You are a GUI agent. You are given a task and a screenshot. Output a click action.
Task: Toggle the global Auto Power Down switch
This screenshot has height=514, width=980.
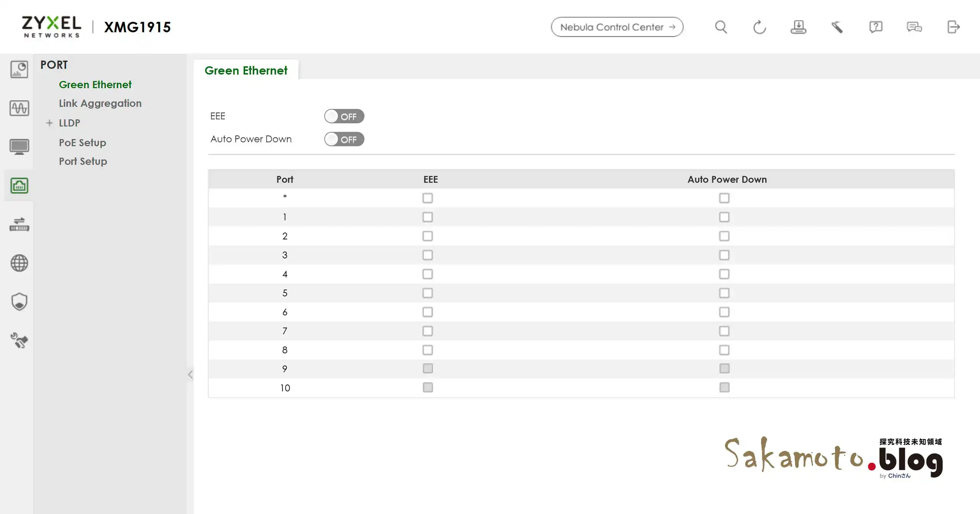pyautogui.click(x=344, y=139)
